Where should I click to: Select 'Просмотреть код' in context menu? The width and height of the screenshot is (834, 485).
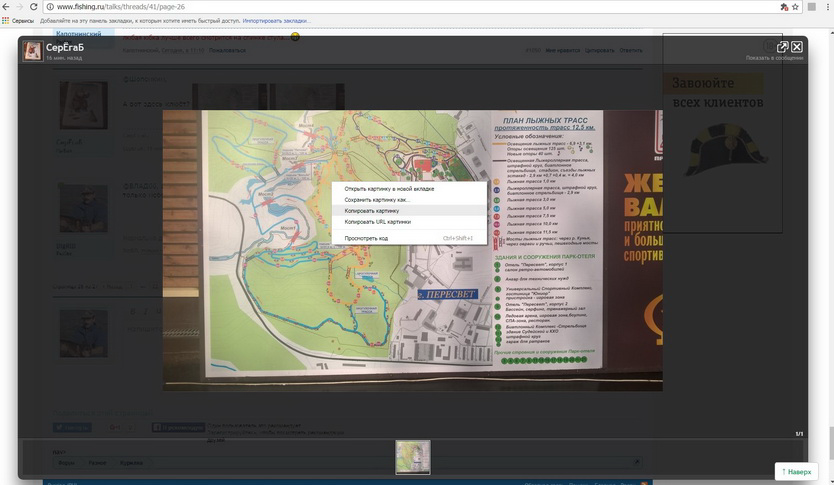coord(366,238)
